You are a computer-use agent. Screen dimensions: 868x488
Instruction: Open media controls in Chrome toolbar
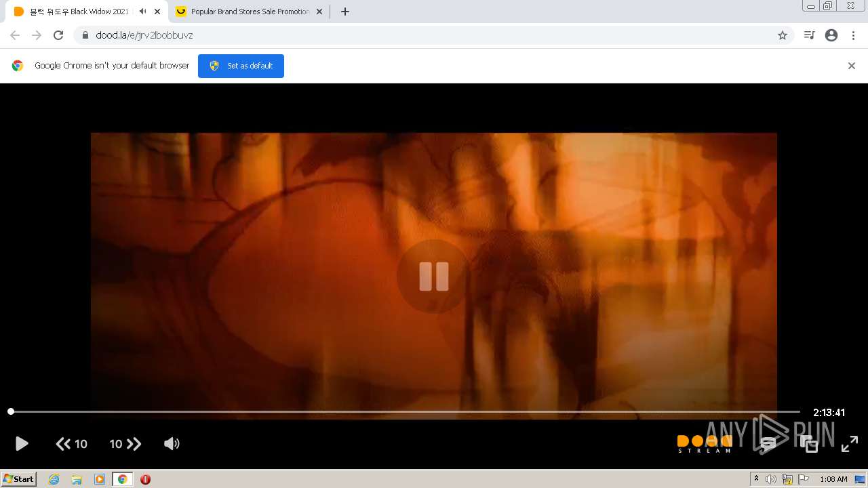click(x=809, y=35)
